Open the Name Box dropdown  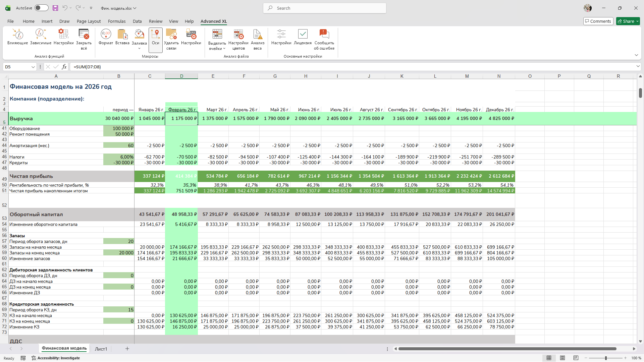pos(33,67)
